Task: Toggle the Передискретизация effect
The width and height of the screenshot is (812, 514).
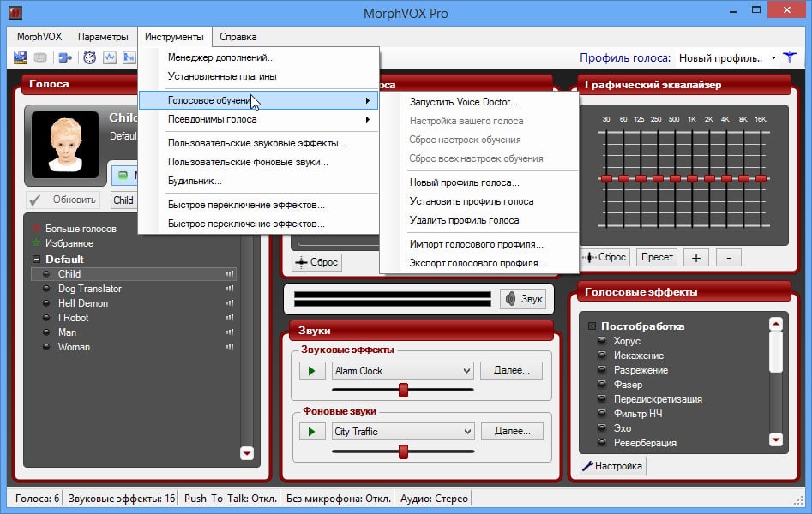Action: click(602, 398)
